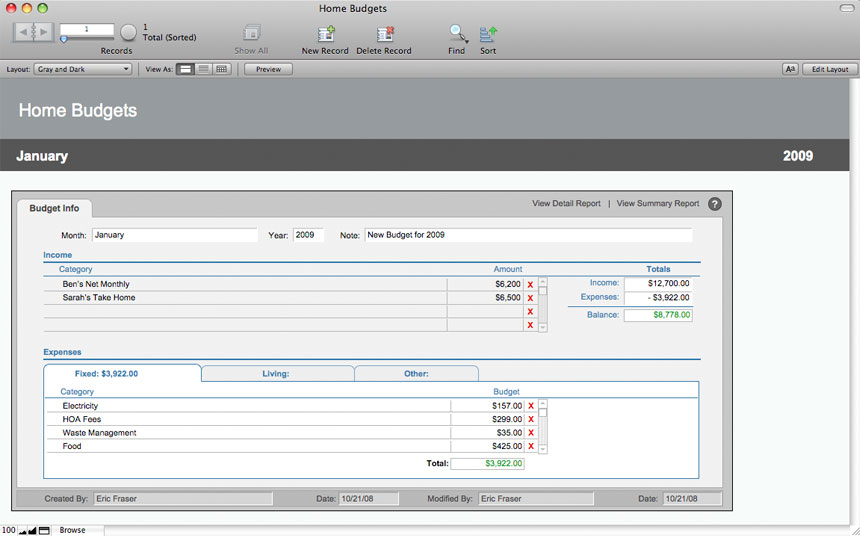Click zoom out mountain icon in status bar

22,531
